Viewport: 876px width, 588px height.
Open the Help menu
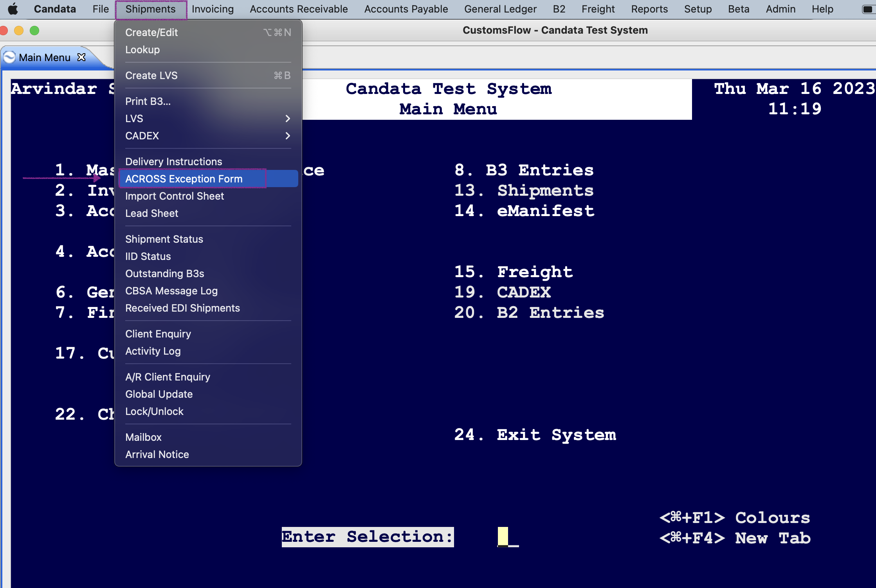(x=822, y=9)
